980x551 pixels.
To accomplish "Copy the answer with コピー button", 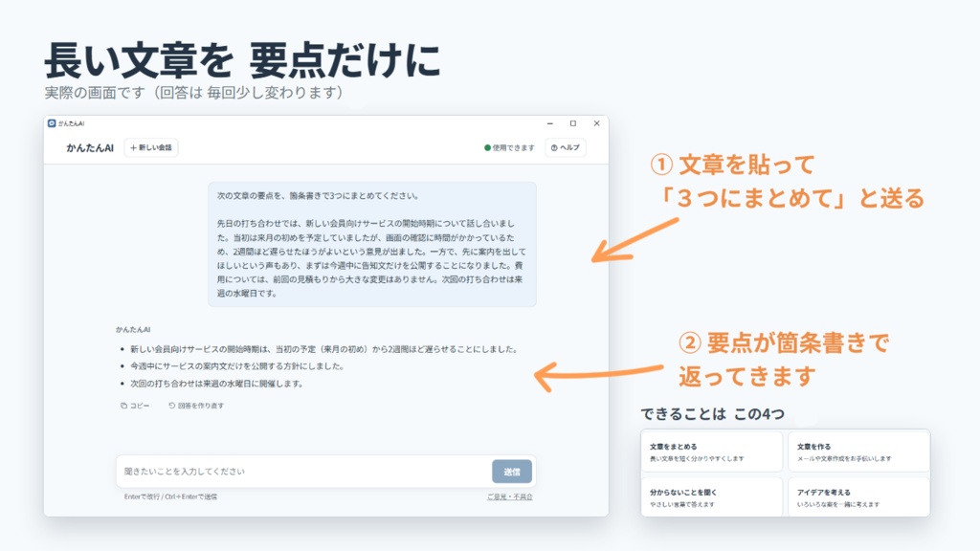I will (135, 406).
